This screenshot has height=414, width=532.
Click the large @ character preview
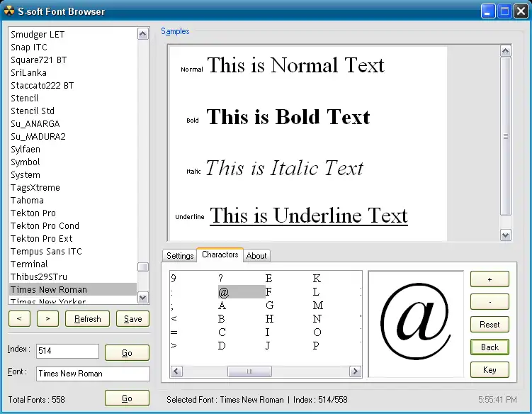click(416, 323)
